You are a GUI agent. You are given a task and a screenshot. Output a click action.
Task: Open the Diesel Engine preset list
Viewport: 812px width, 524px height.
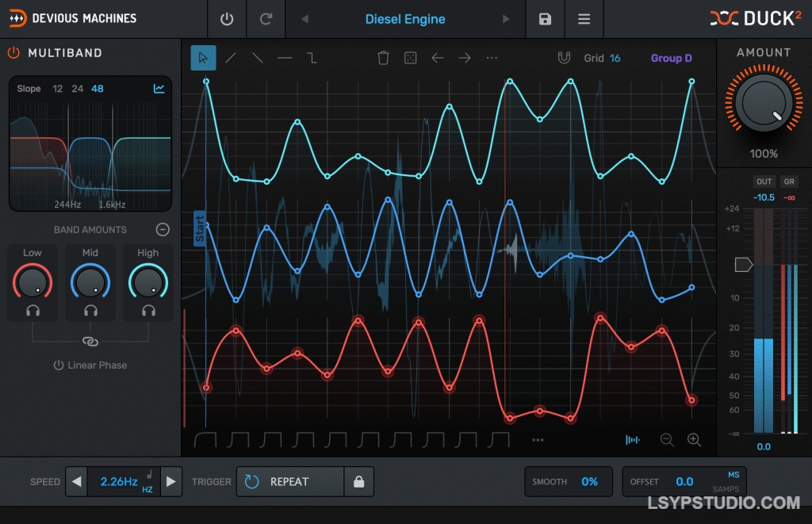[405, 19]
